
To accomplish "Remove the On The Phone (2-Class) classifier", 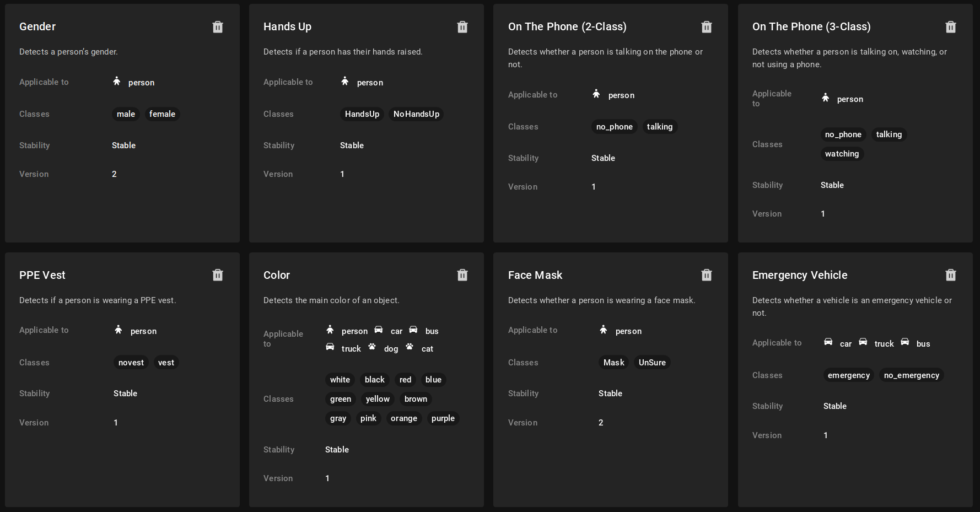I will (706, 27).
